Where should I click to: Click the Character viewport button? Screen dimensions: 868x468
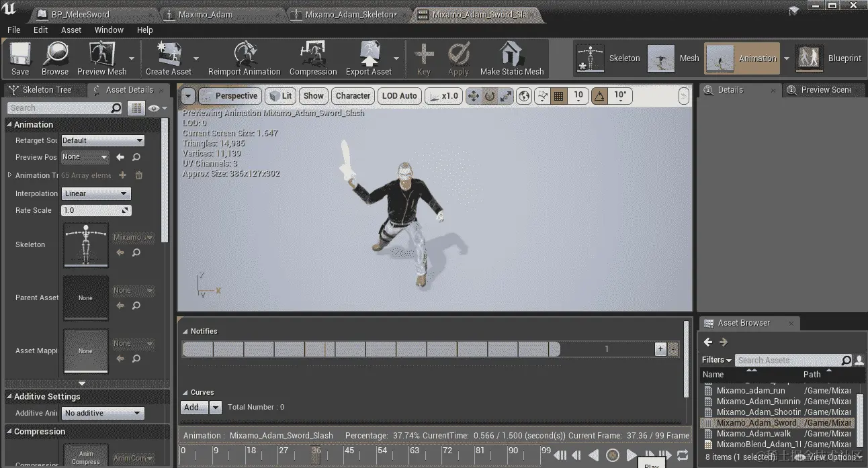353,96
